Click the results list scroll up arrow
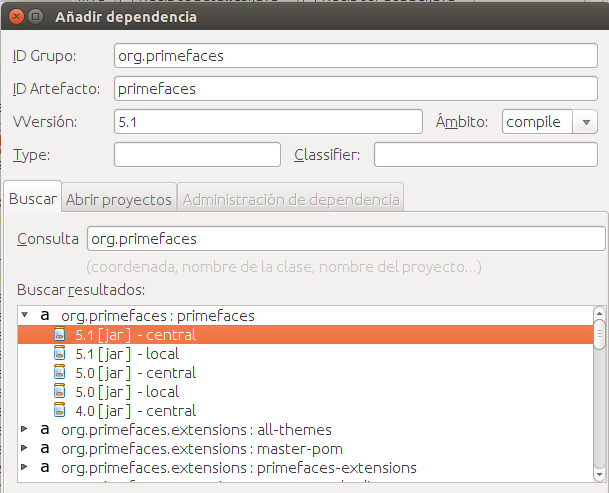The height and width of the screenshot is (493, 609). point(599,313)
